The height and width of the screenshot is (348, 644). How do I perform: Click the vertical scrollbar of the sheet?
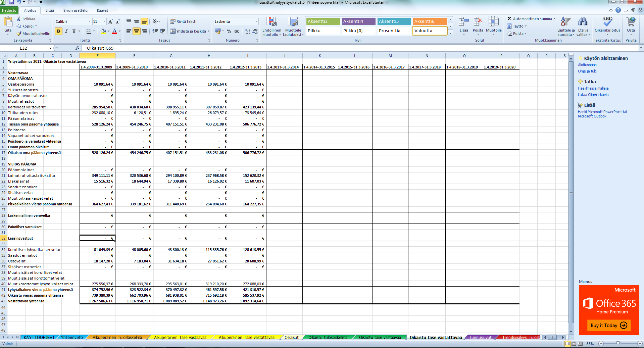point(571,192)
